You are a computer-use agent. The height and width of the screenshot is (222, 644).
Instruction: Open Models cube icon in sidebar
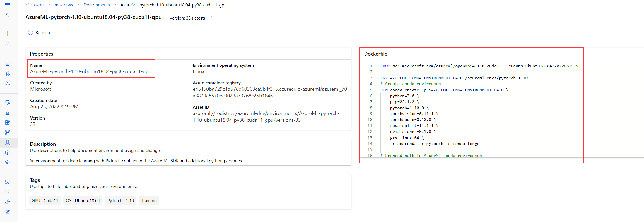[x=8, y=153]
